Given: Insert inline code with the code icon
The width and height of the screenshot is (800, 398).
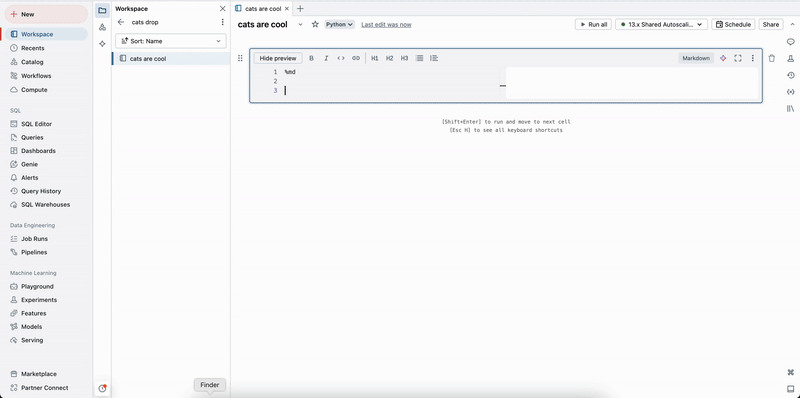Looking at the screenshot, I should coord(341,58).
